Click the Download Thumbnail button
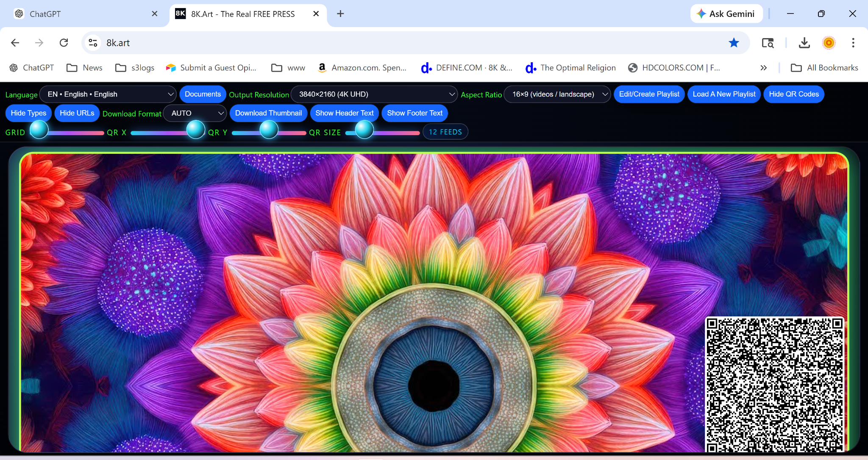This screenshot has width=868, height=460. (x=268, y=113)
